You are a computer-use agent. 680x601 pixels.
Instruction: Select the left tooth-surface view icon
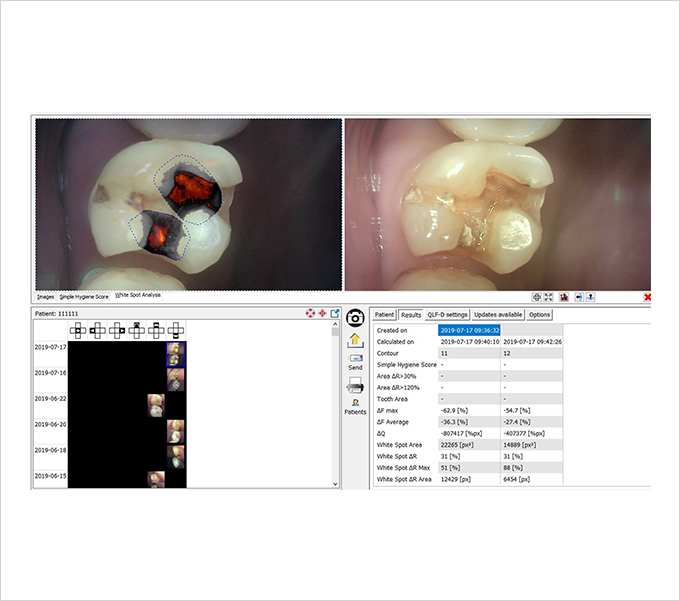pyautogui.click(x=98, y=331)
